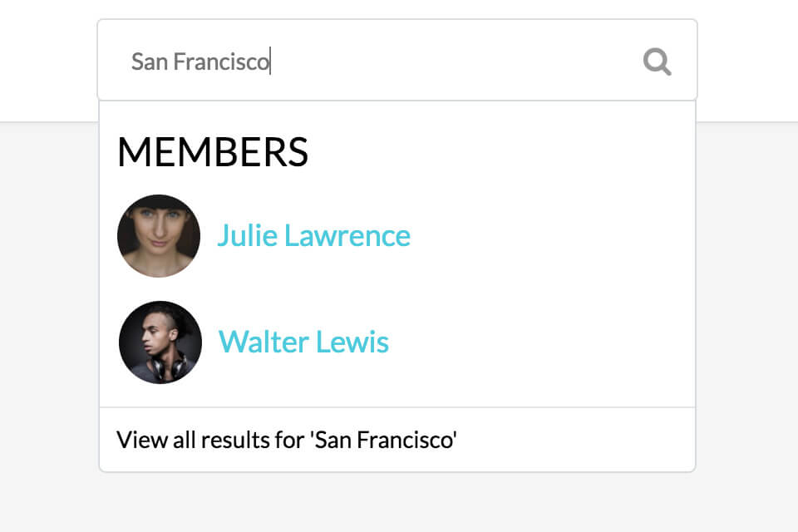Dismiss dropdown by clicking gray page background

point(748,332)
